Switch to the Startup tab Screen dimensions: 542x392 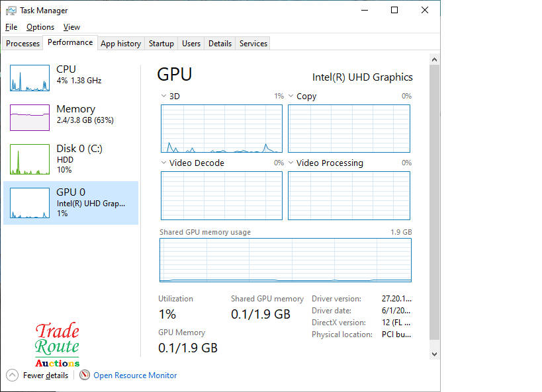[161, 44]
